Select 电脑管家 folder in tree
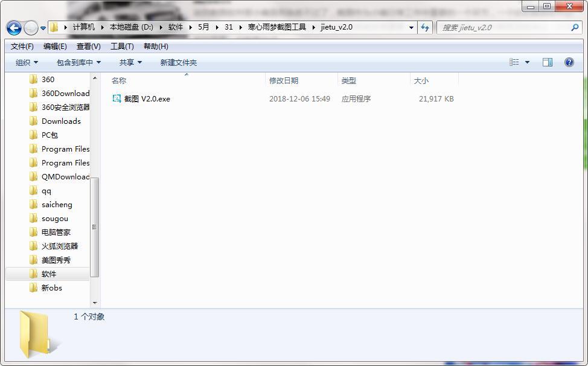The image size is (588, 366). [x=56, y=232]
